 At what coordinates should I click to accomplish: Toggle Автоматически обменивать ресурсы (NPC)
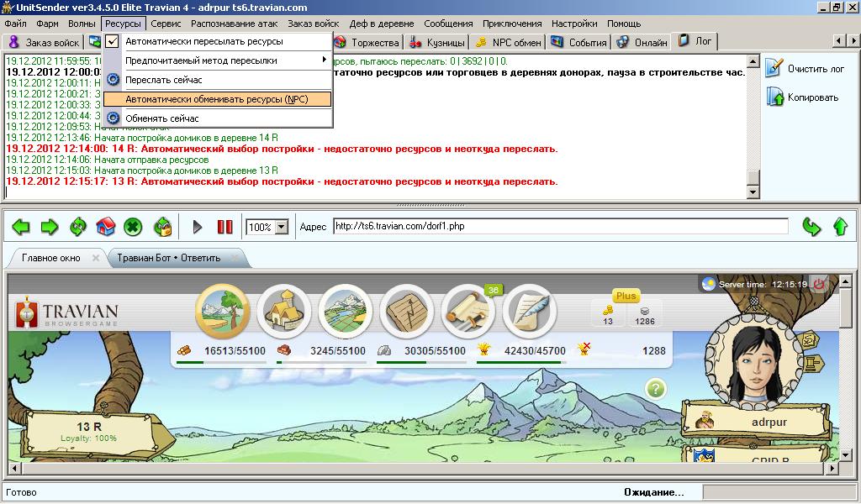(218, 99)
